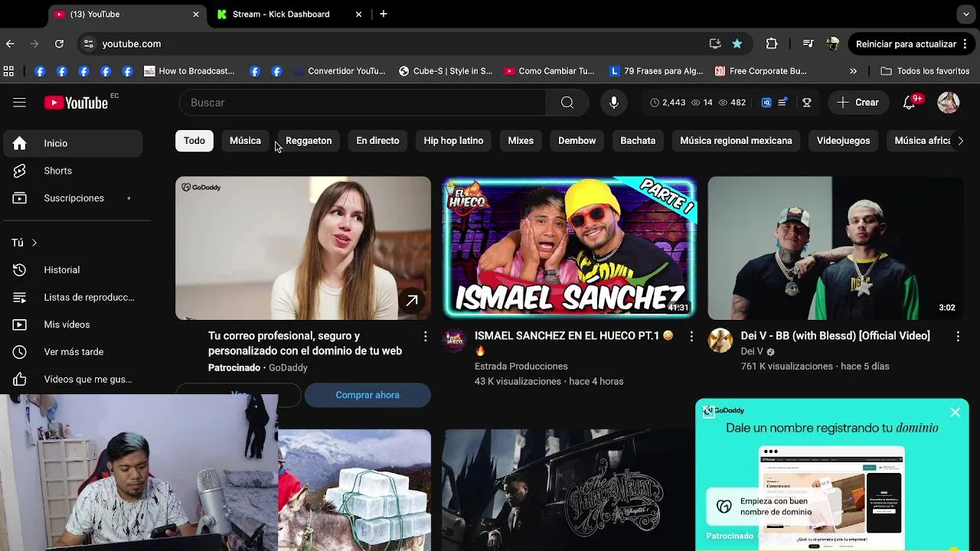Click the browser media control icon
Image resolution: width=980 pixels, height=551 pixels.
click(x=808, y=44)
